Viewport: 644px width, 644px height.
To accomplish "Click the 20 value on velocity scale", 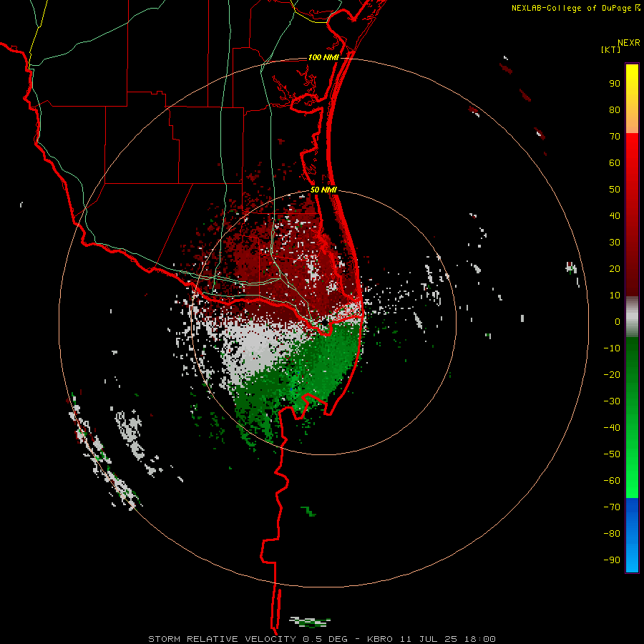I will click(x=615, y=268).
